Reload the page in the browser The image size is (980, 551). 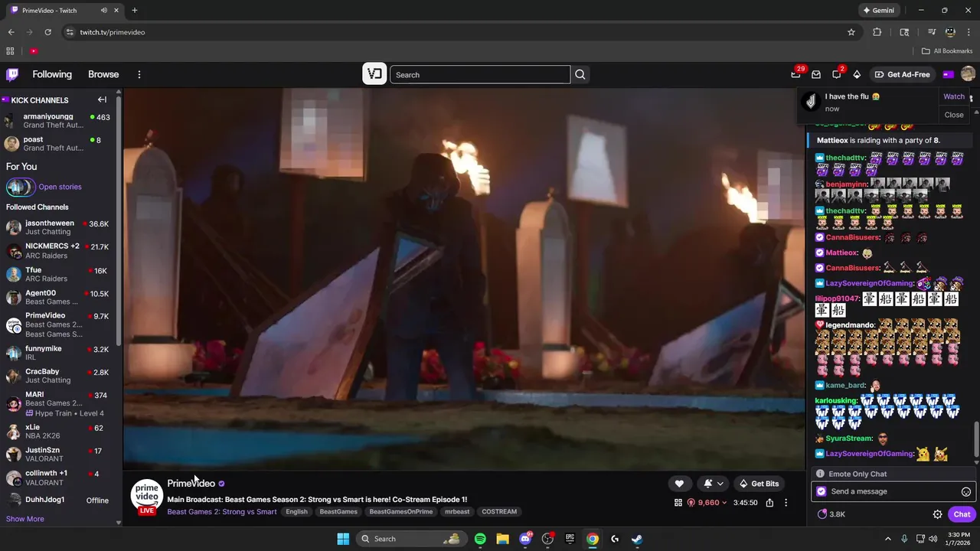click(x=47, y=32)
